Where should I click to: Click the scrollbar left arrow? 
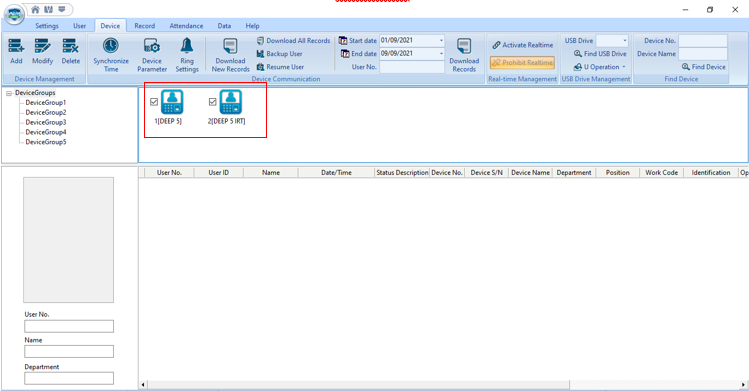point(143,384)
